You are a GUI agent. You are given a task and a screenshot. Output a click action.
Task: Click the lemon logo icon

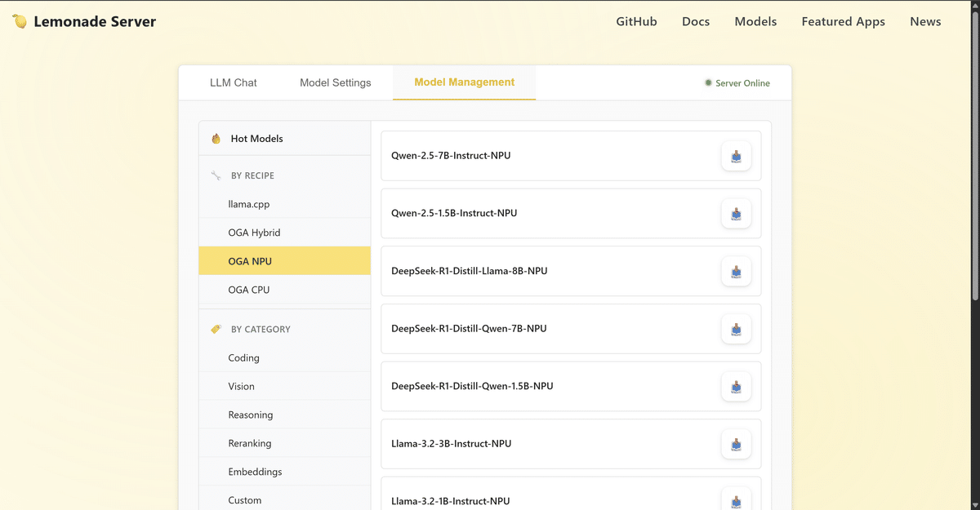pyautogui.click(x=20, y=22)
